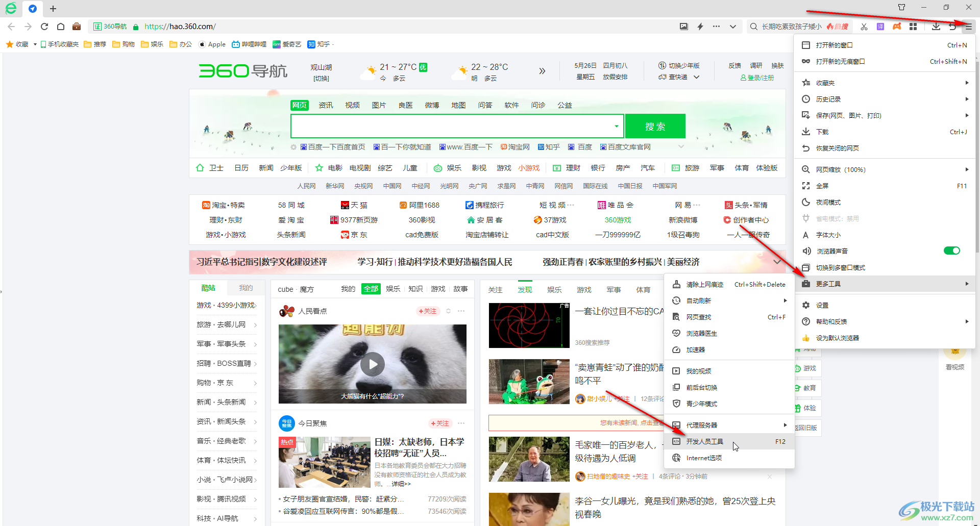The image size is (980, 526).
Task: Choose Internet选项 in the submenu
Action: pyautogui.click(x=729, y=458)
